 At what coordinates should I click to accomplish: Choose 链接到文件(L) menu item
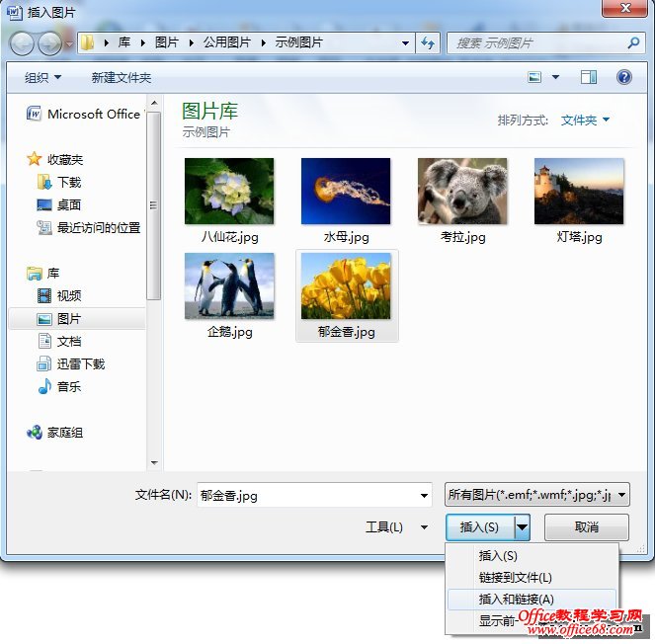532,578
